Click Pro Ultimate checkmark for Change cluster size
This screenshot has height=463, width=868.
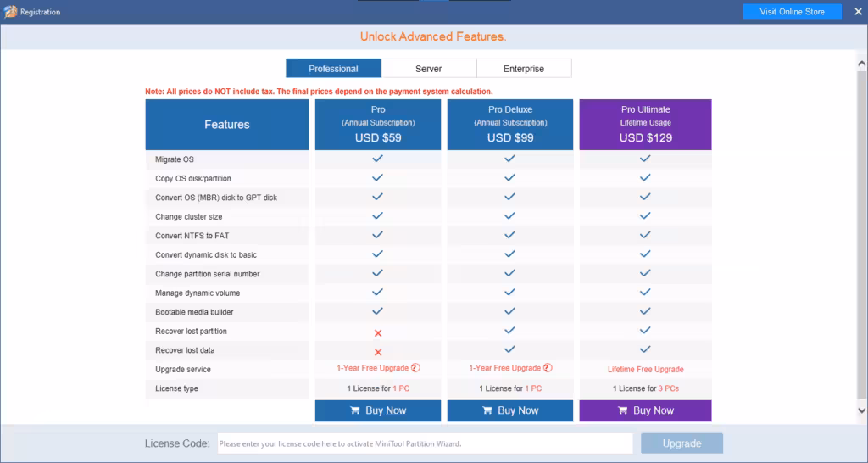tap(645, 216)
